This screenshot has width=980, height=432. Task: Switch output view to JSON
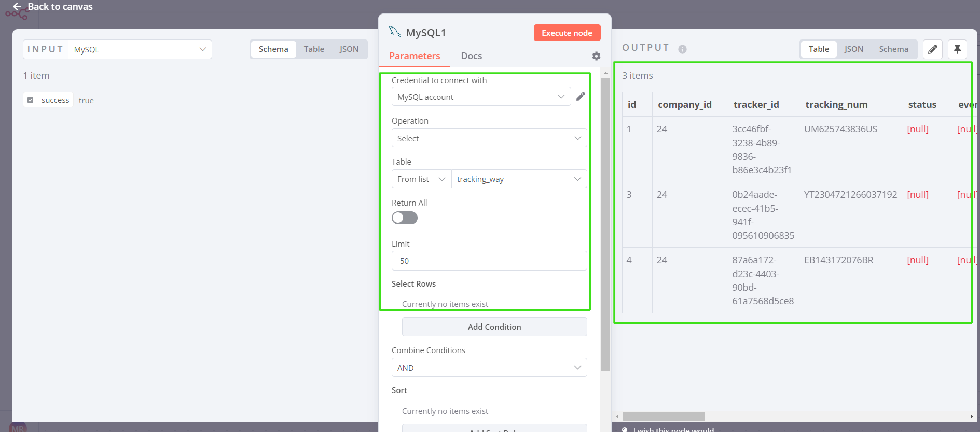853,49
